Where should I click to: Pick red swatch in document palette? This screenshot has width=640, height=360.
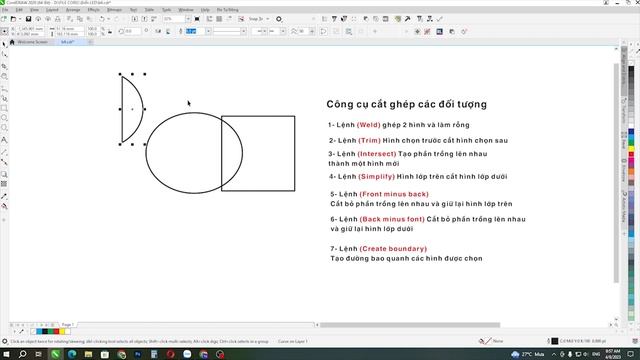(56, 331)
